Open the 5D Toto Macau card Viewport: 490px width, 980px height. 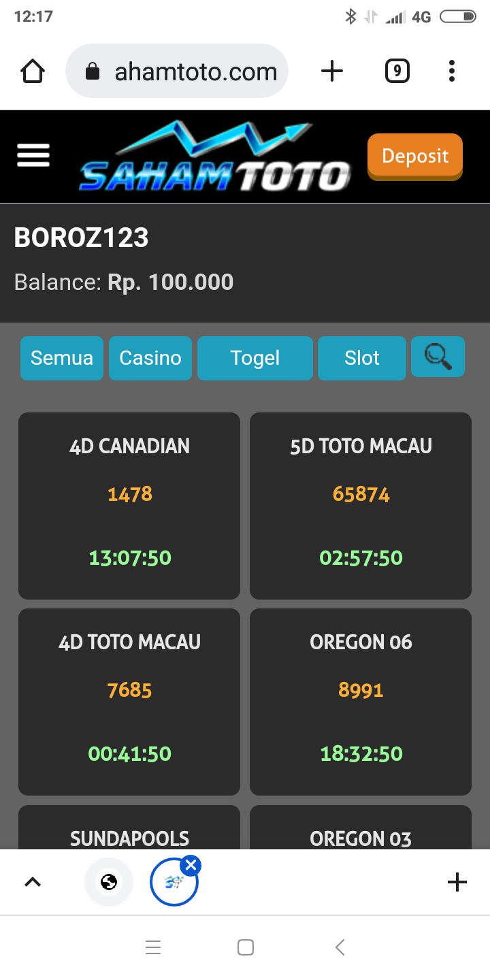[x=361, y=505]
